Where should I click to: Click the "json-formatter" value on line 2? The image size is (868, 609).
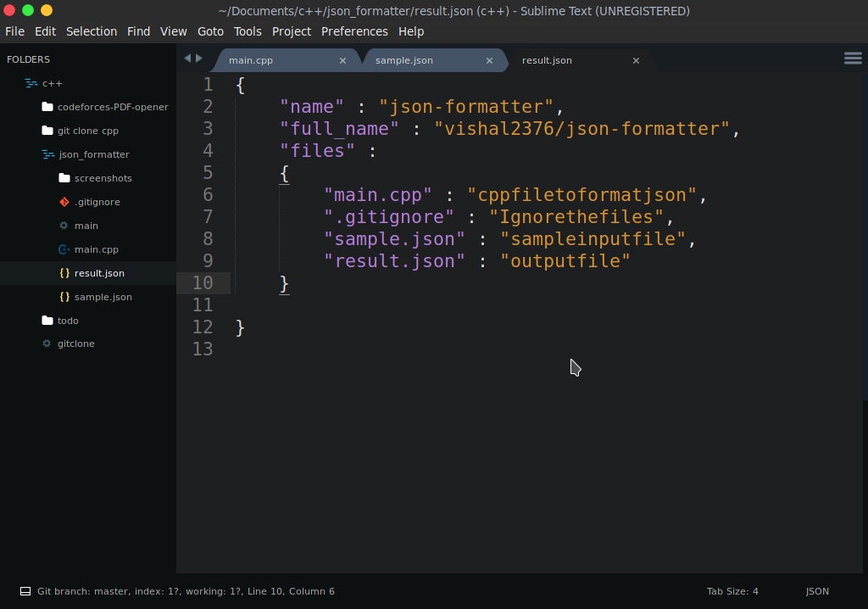(x=466, y=107)
